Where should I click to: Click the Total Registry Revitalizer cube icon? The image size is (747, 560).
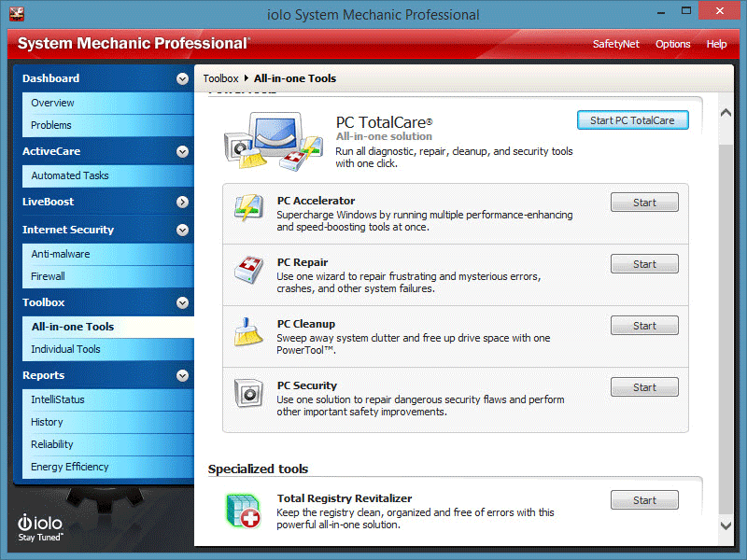point(244,511)
